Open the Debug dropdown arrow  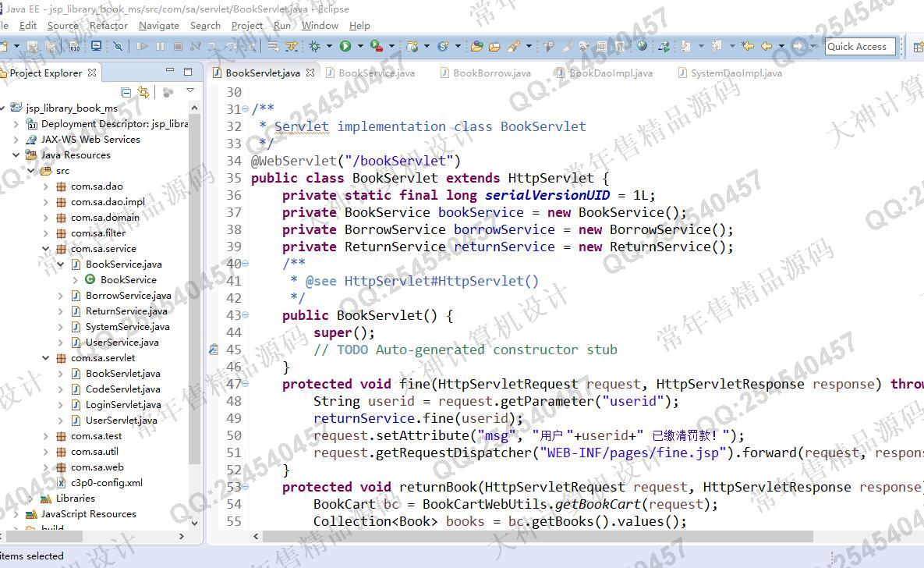tap(329, 46)
